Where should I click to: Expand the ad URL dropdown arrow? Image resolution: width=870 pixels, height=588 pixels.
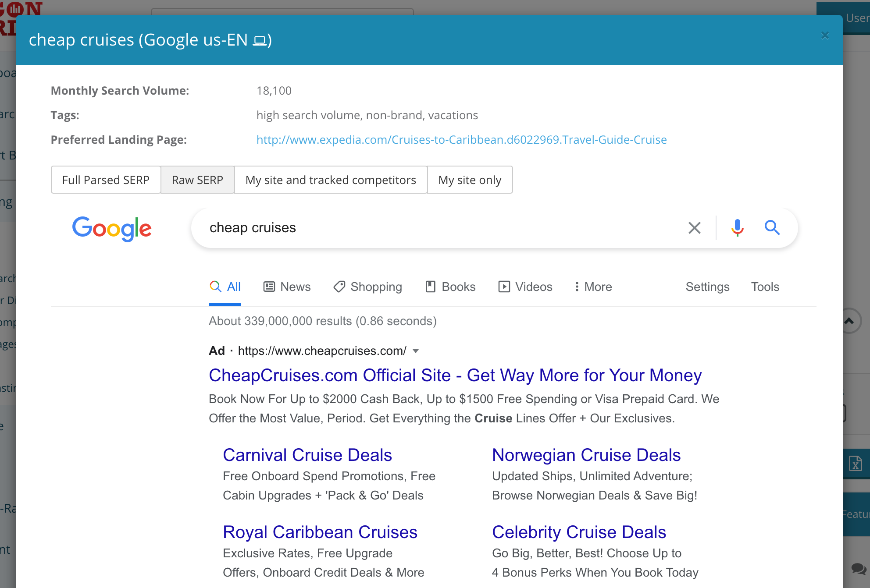[416, 351]
